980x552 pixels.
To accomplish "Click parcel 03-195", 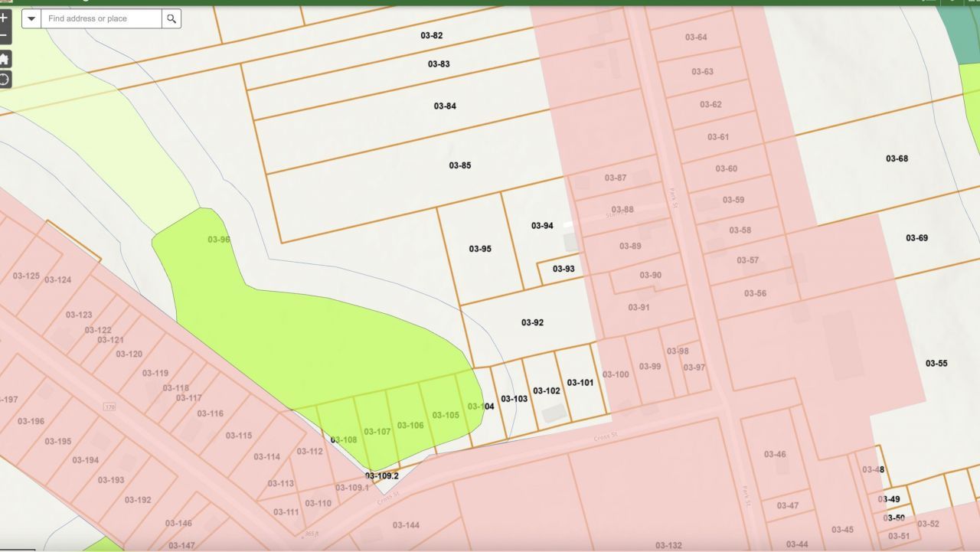I will (x=57, y=441).
